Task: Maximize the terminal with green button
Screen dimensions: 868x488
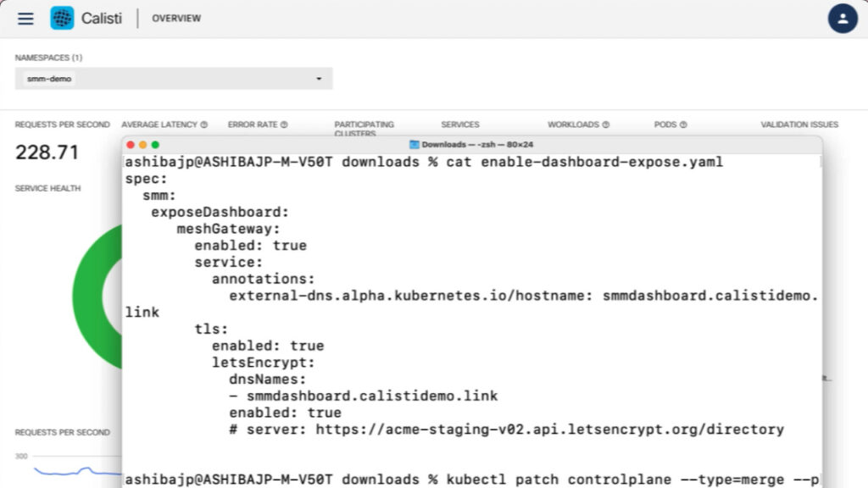Action: click(x=155, y=144)
